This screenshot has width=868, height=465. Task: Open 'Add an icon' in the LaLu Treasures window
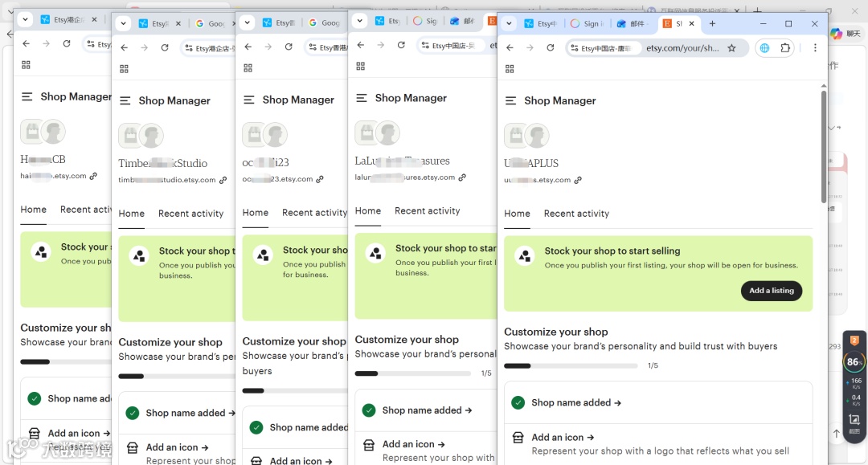[x=414, y=444]
